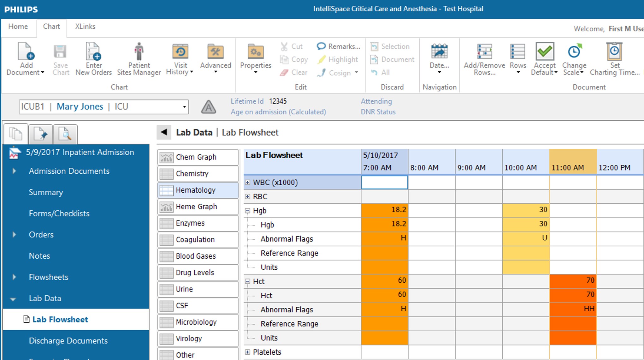
Task: Open Remarks
Action: (x=338, y=46)
